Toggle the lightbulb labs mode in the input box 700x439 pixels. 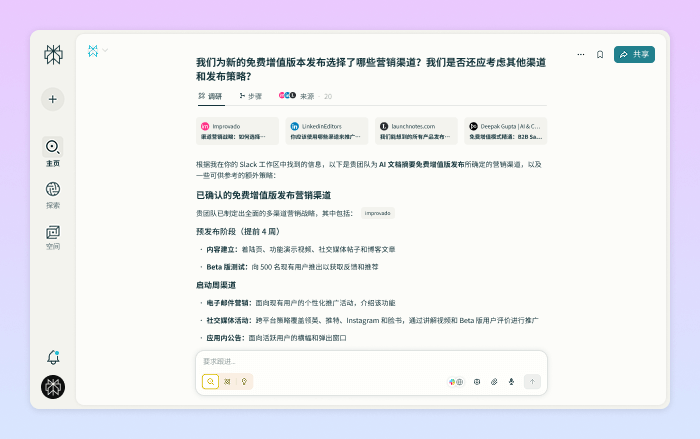(x=244, y=381)
